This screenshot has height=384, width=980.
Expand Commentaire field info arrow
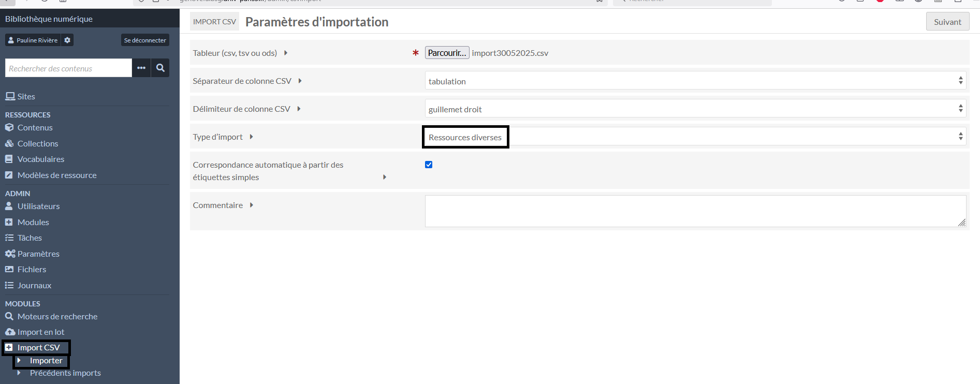[x=252, y=205]
